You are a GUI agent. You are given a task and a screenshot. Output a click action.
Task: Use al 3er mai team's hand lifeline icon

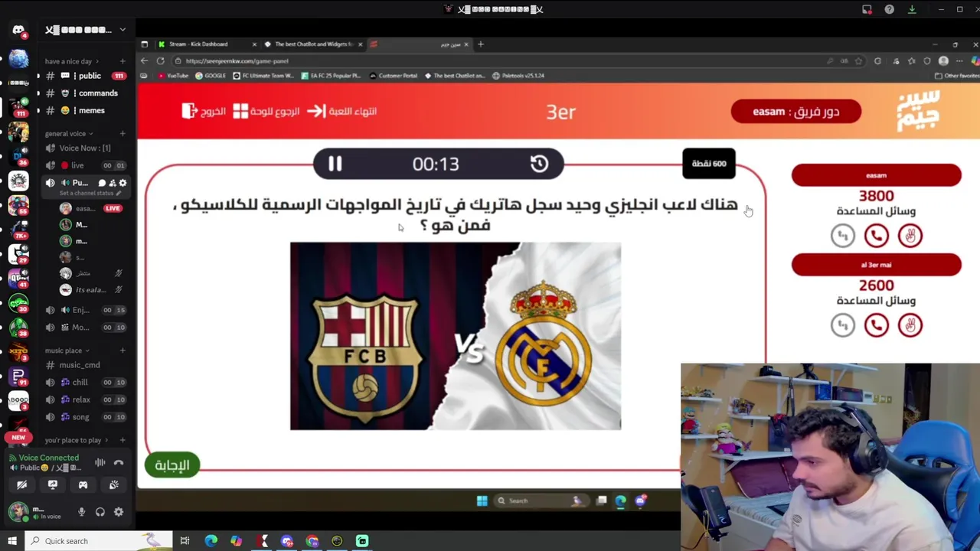tap(910, 325)
